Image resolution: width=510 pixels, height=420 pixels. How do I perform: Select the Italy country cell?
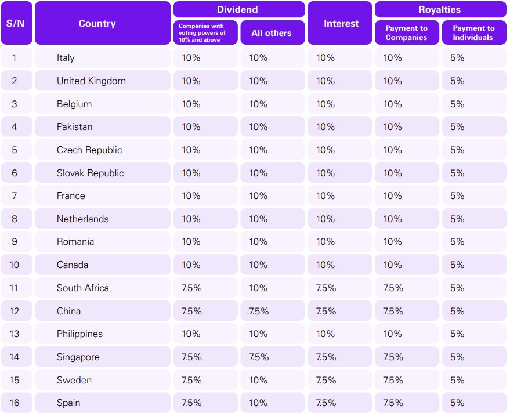[66, 58]
